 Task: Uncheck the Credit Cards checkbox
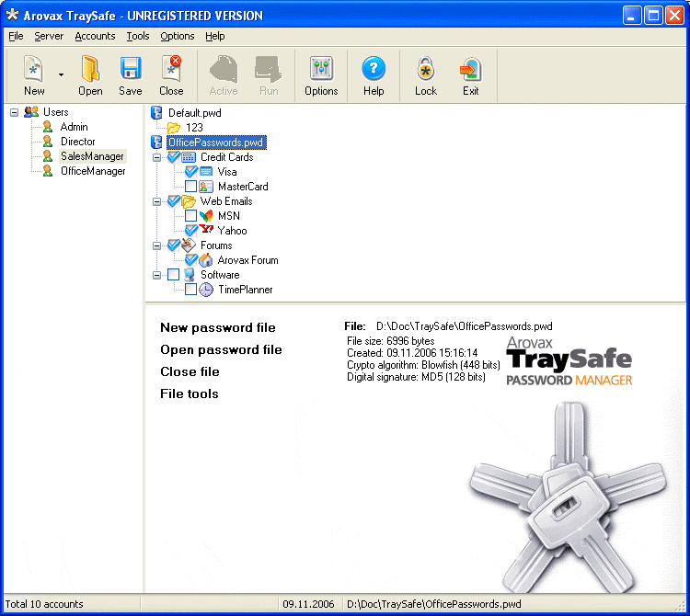174,157
